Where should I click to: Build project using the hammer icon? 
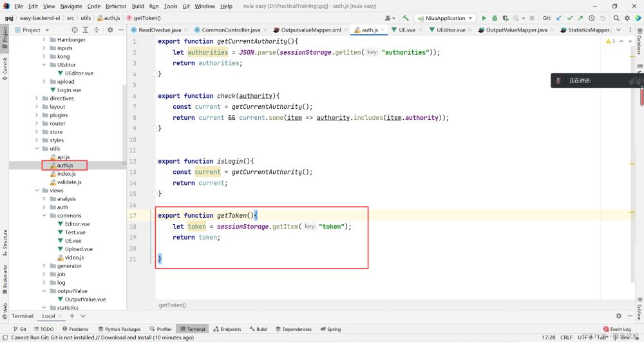tap(406, 18)
